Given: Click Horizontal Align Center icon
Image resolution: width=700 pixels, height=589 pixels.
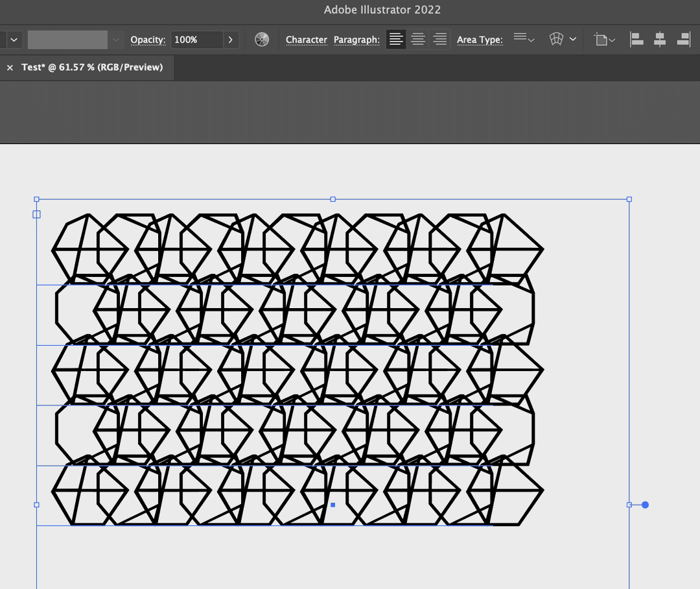Looking at the screenshot, I should tap(660, 40).
